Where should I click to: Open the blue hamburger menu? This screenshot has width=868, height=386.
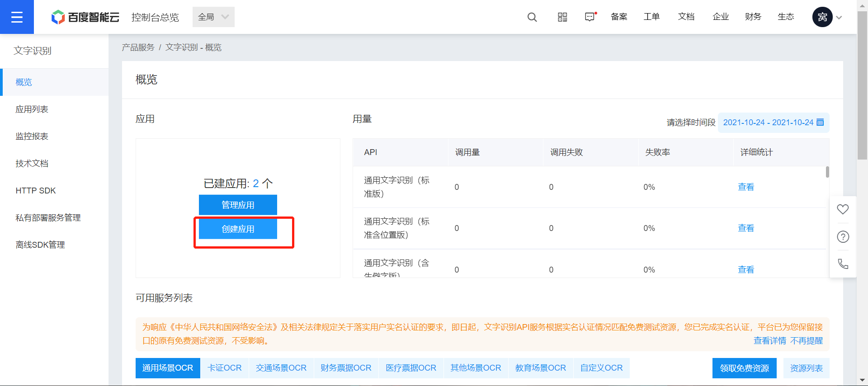[17, 17]
